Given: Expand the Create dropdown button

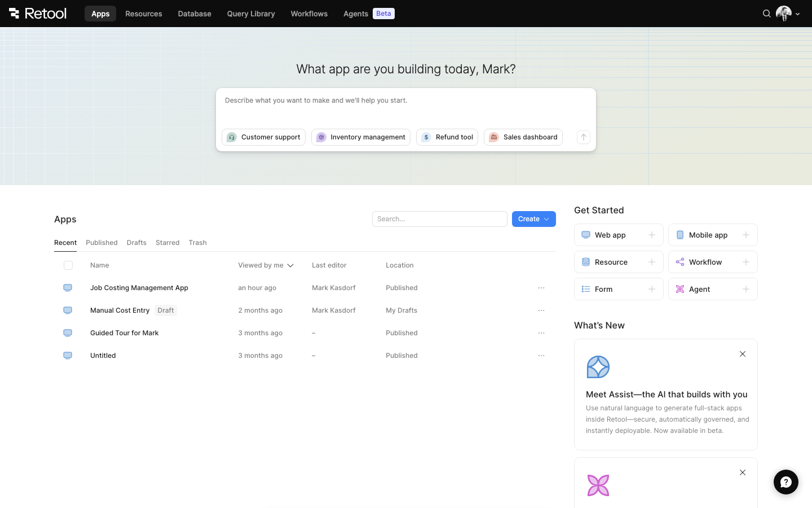Looking at the screenshot, I should coord(533,219).
